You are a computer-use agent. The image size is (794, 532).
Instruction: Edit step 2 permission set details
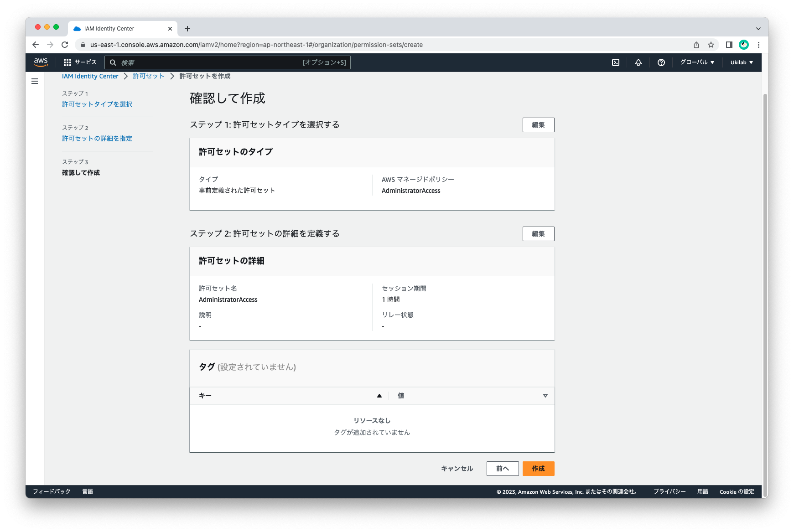tap(538, 234)
